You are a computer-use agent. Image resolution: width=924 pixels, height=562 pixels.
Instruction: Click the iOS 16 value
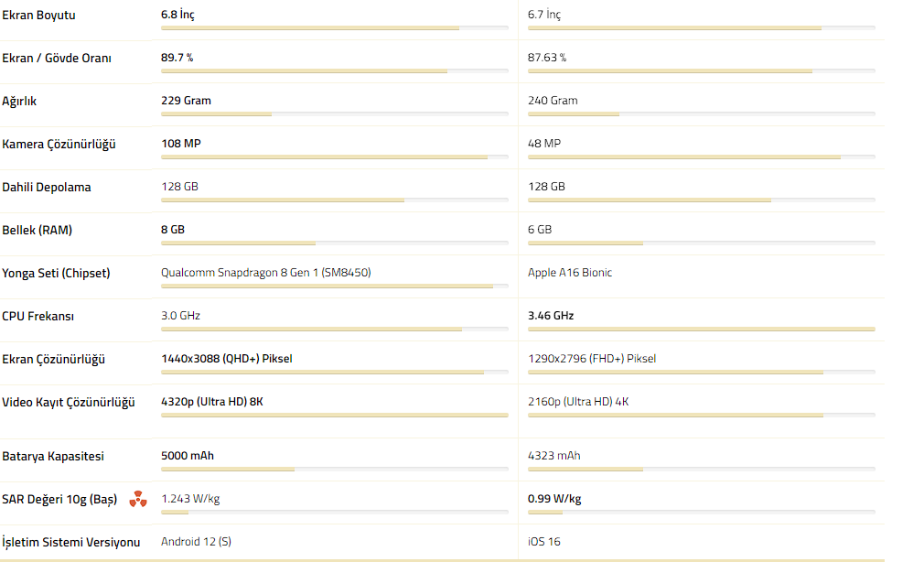[x=544, y=542]
